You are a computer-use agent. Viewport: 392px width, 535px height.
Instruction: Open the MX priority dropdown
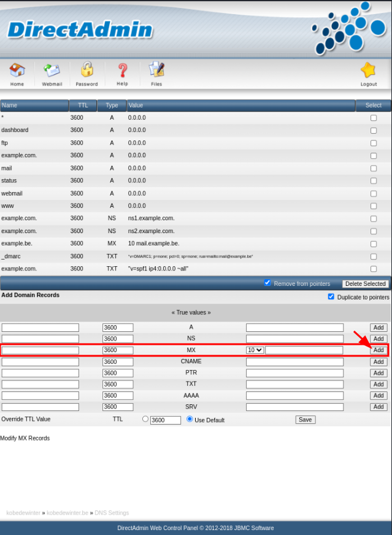255,350
